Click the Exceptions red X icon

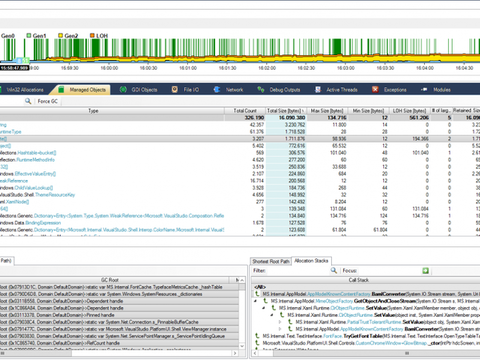coord(375,89)
